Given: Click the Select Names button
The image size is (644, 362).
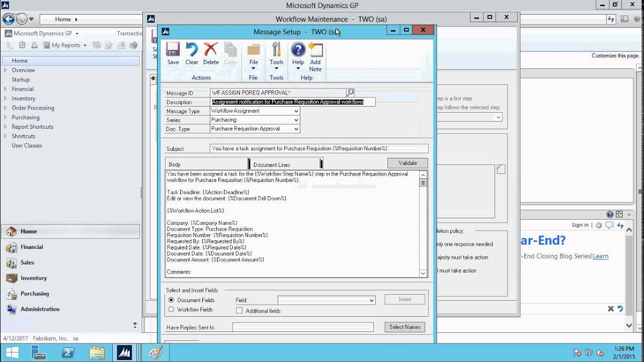Looking at the screenshot, I should point(405,327).
